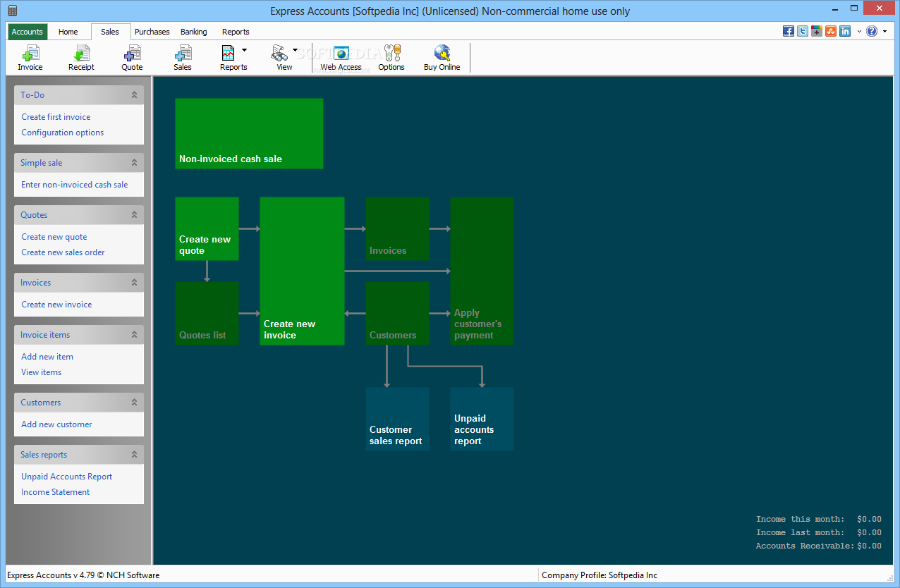Screen dimensions: 900x588
Task: Collapse the Invoices sidebar panel
Action: point(134,283)
